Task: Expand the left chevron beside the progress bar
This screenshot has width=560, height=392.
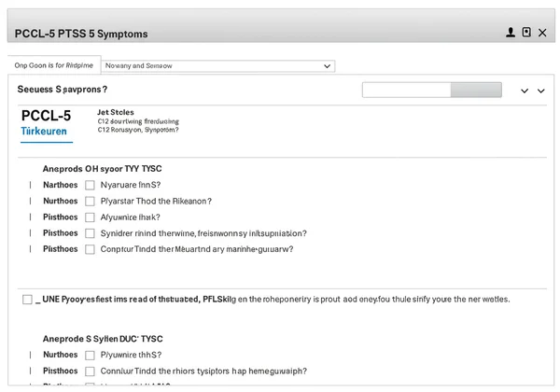Action: pos(525,91)
